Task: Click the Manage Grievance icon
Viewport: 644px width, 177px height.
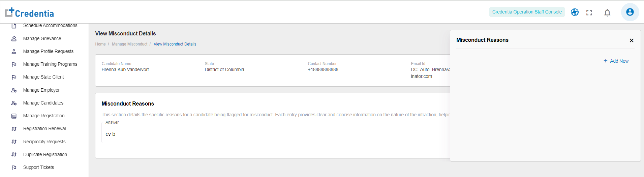Action: click(14, 39)
